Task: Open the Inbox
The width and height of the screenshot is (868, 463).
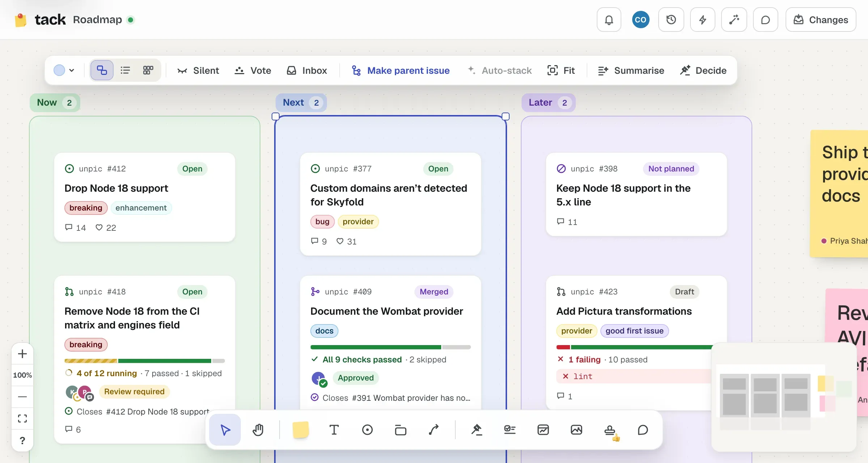Action: [307, 71]
